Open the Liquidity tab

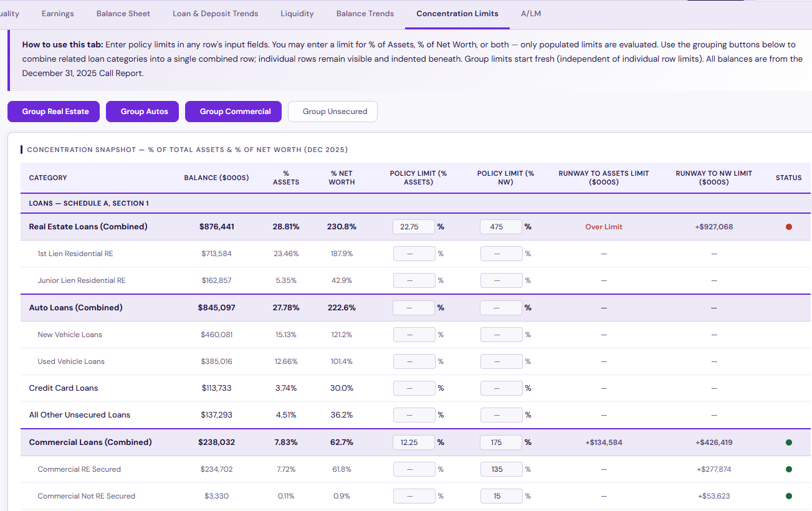[297, 14]
